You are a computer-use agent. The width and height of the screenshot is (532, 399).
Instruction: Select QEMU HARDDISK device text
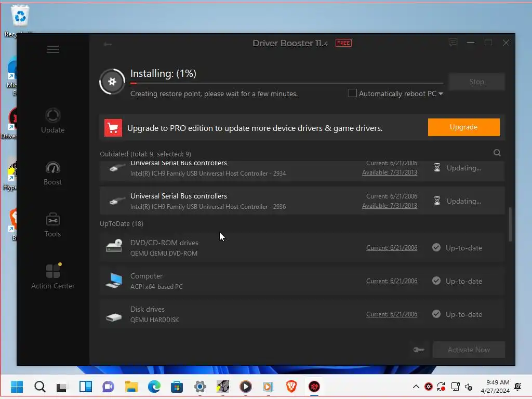click(154, 320)
